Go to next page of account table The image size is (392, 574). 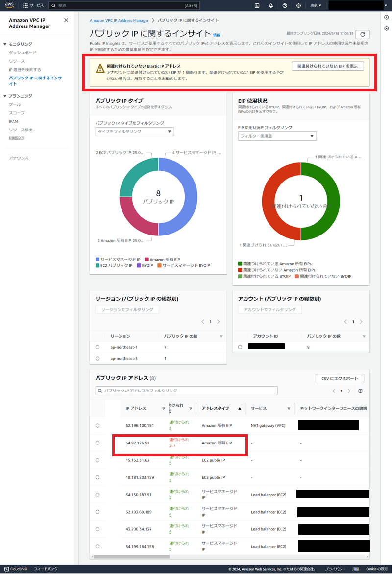coord(361,322)
